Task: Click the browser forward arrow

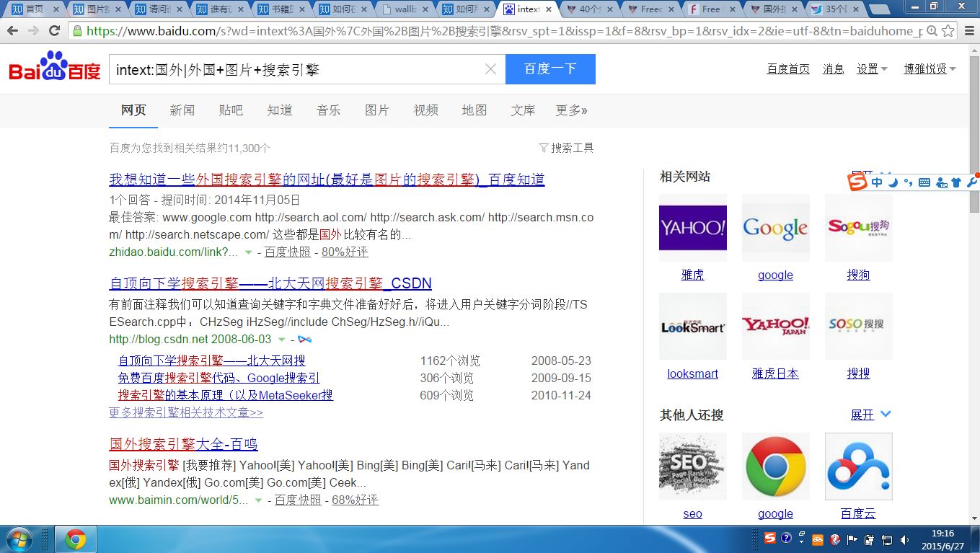Action: (33, 31)
